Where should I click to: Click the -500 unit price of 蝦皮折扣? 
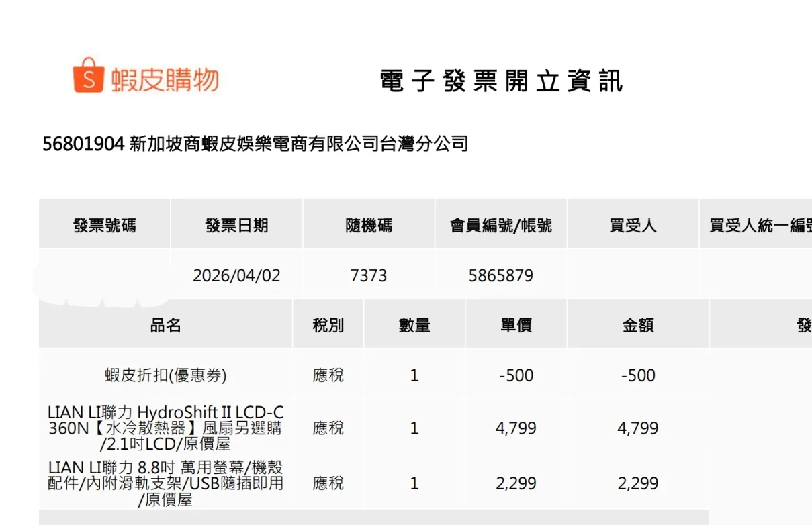click(516, 375)
